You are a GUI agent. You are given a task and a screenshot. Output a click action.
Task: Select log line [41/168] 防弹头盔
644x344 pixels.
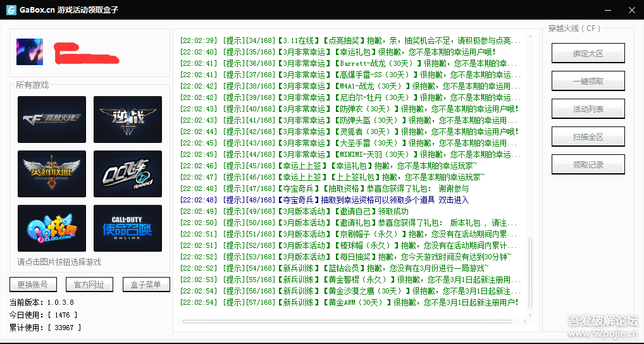[x=349, y=120]
